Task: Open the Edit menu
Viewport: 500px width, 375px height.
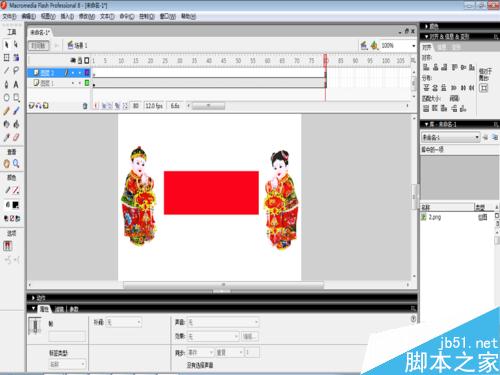Action: tap(29, 16)
